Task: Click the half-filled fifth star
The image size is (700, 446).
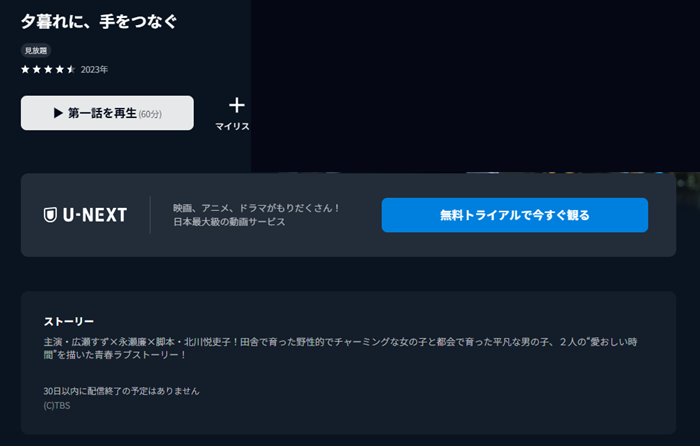Action: click(x=71, y=70)
